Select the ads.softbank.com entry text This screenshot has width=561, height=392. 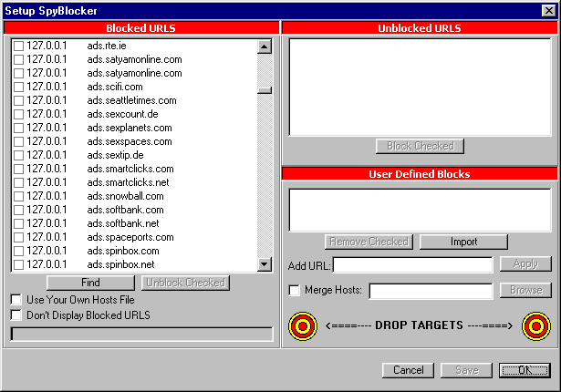click(x=125, y=210)
